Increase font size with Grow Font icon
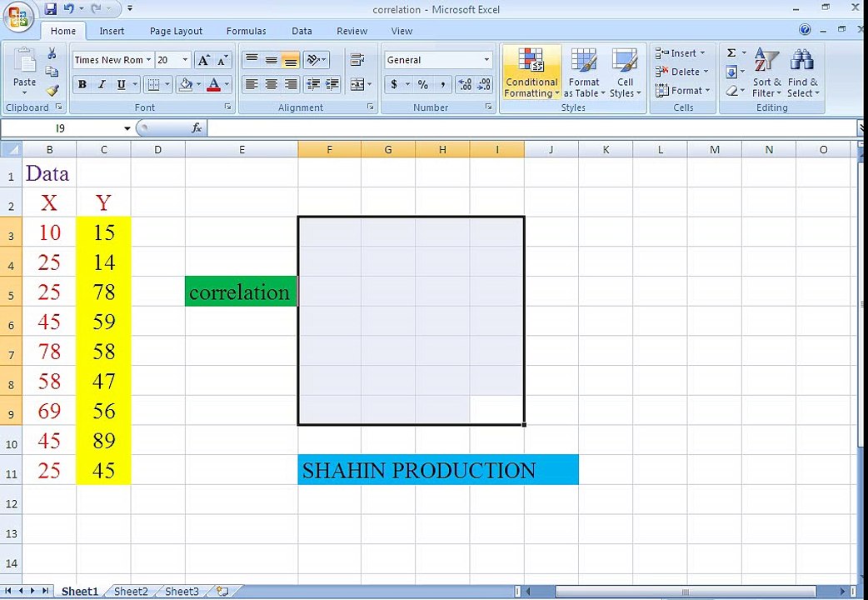Image resolution: width=868 pixels, height=600 pixels. [203, 60]
